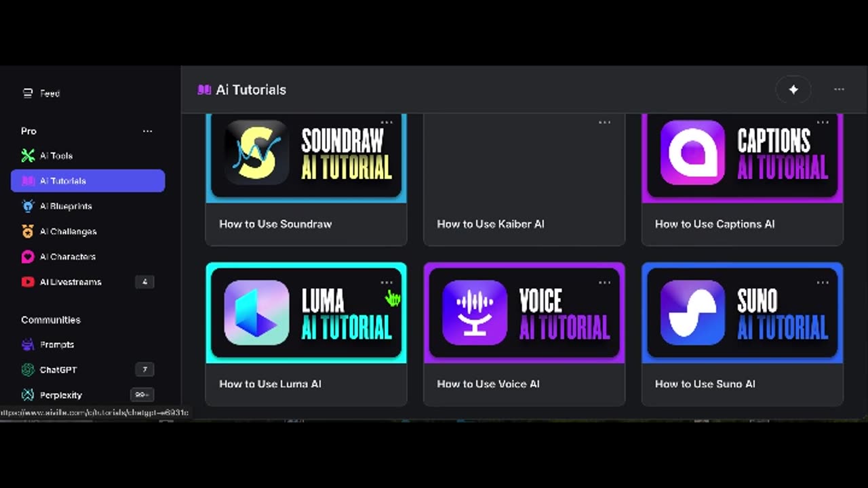Click the book icon in Ai Tutorials header

click(x=204, y=89)
